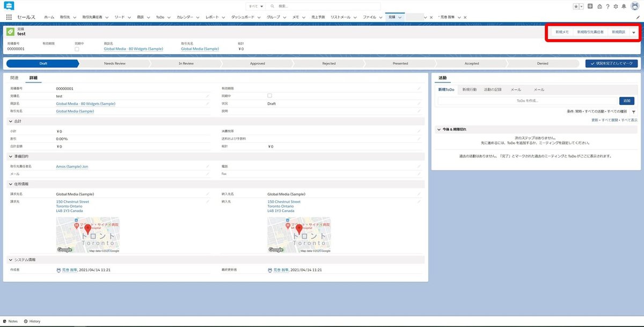Click the 新規商談 button
644x327 pixels.
pos(619,32)
